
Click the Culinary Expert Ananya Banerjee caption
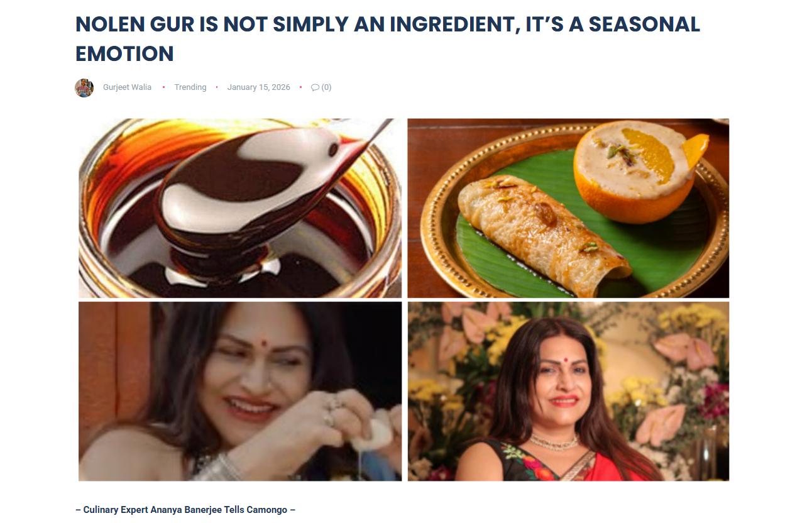185,510
